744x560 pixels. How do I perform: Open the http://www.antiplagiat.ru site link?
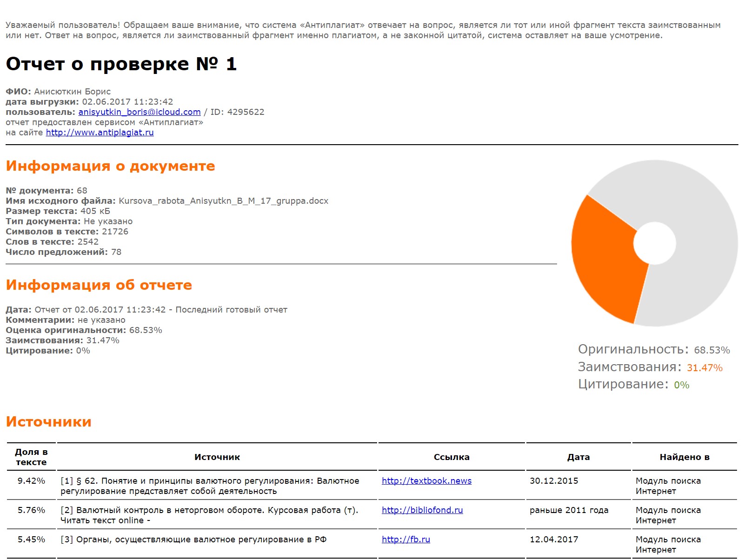pos(100,133)
